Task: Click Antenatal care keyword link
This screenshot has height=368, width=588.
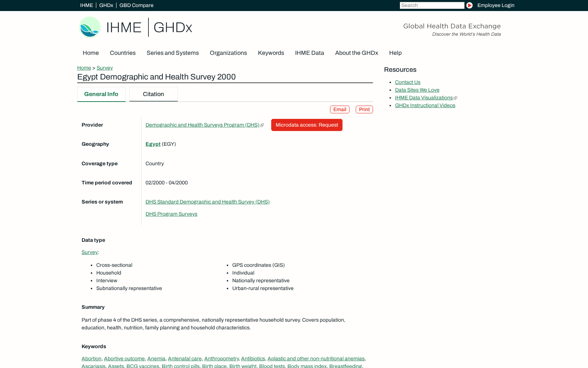Action: coord(185,358)
